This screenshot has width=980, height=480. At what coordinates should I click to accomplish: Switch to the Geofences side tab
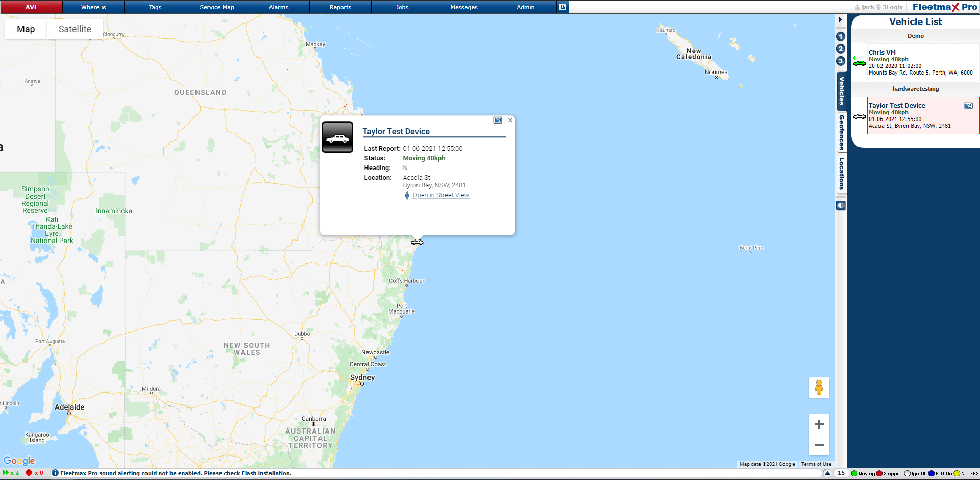[842, 132]
